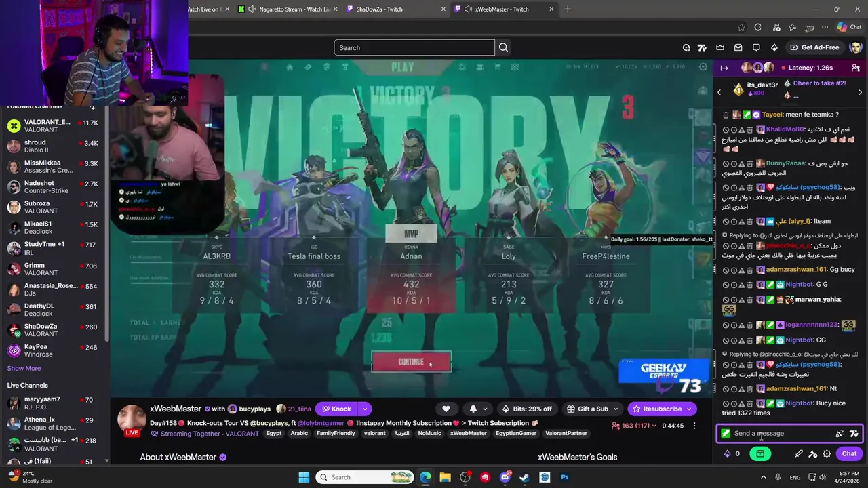Click the Bits: 29% off button

click(526, 409)
